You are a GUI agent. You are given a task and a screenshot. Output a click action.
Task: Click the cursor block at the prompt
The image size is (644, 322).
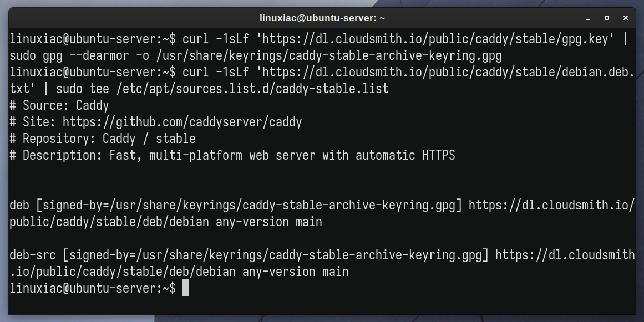(186, 288)
